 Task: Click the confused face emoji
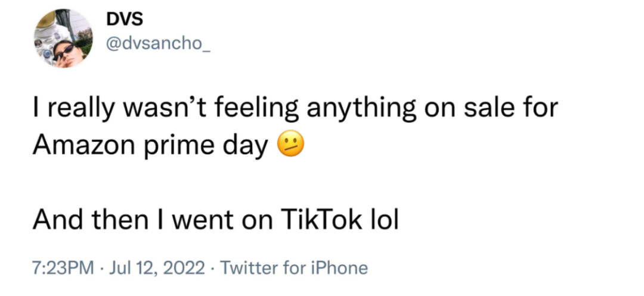coord(292,145)
